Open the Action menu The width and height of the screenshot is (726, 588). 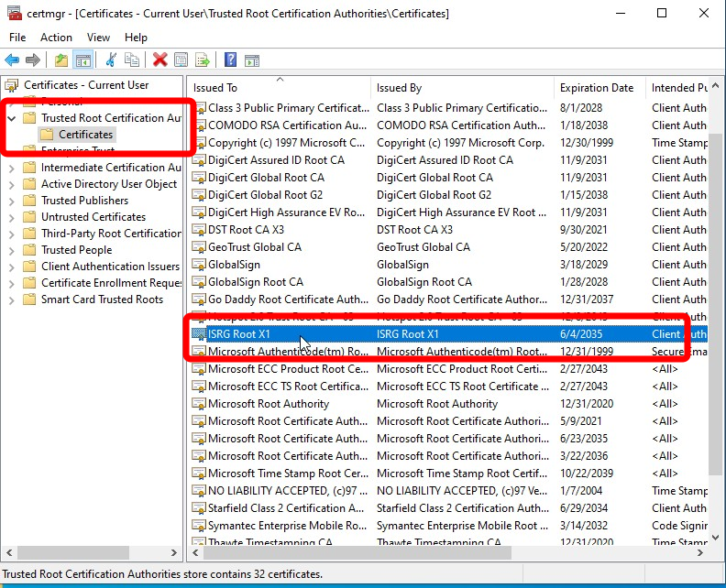tap(56, 38)
